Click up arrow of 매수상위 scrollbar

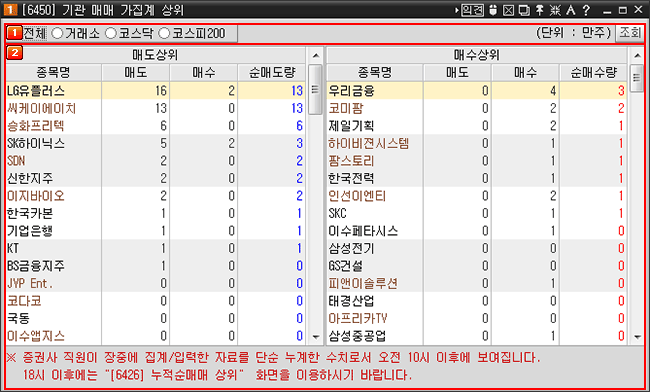[x=637, y=55]
